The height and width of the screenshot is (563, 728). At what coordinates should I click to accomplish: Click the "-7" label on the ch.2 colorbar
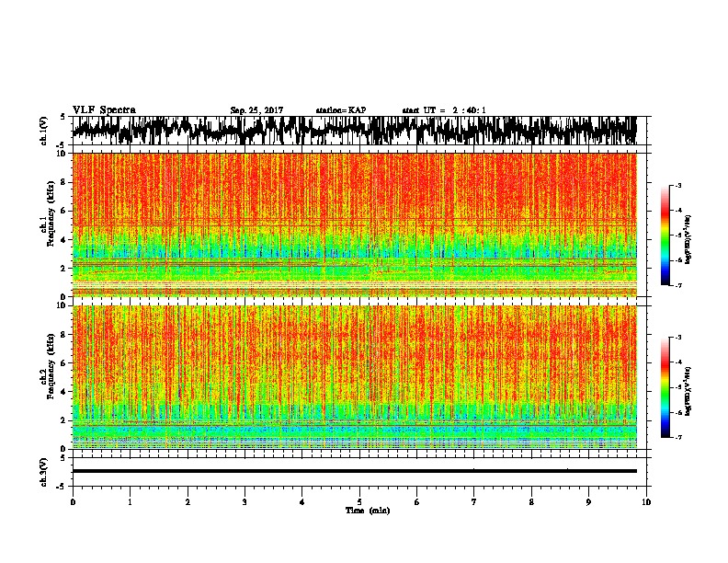click(678, 437)
